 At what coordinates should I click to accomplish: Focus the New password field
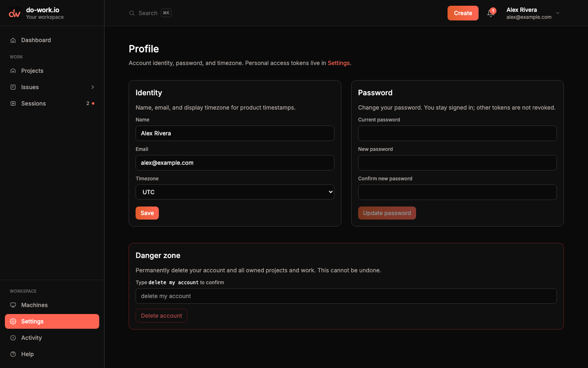click(457, 163)
